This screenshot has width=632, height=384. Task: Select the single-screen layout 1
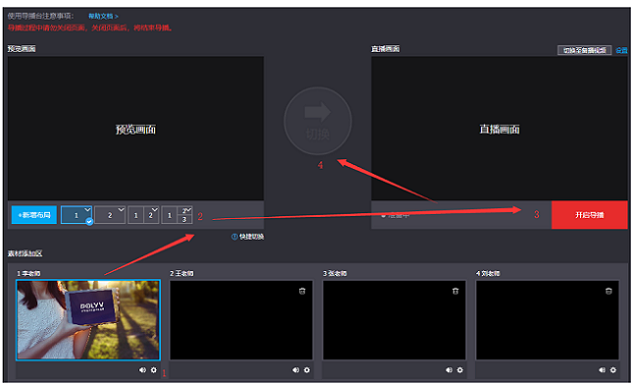[x=76, y=215]
